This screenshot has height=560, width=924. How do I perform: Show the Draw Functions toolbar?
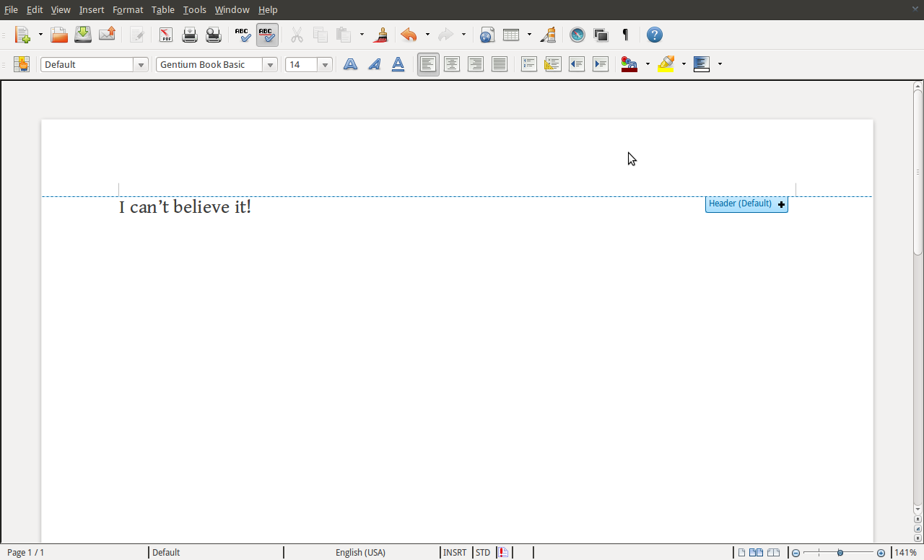point(548,35)
